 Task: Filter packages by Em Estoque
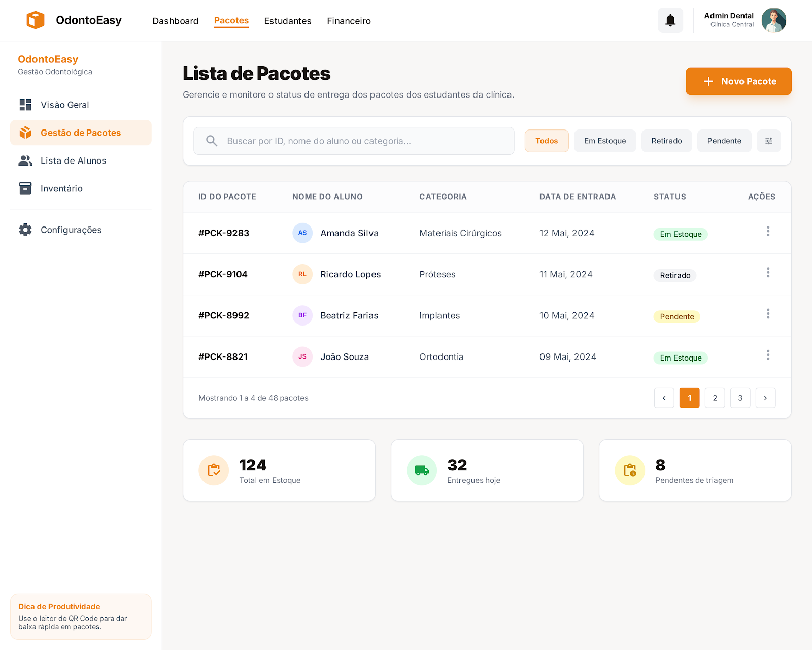604,141
